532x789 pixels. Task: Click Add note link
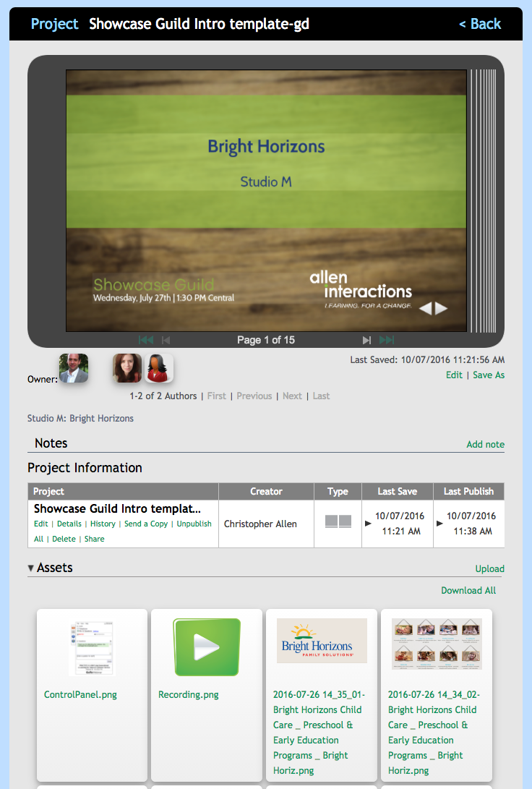(x=485, y=444)
